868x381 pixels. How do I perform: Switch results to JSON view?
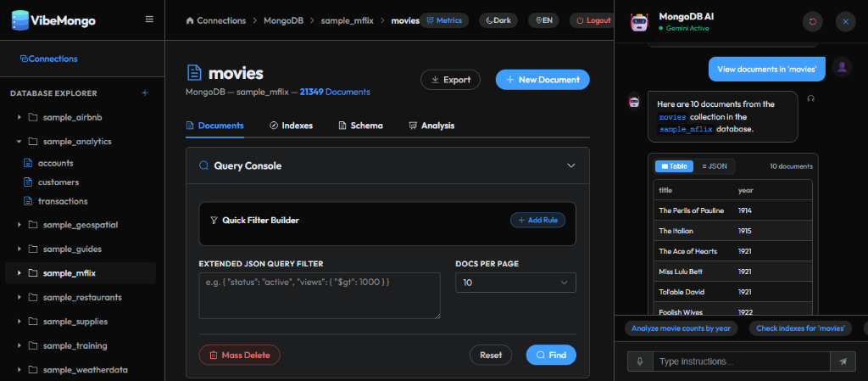click(714, 166)
